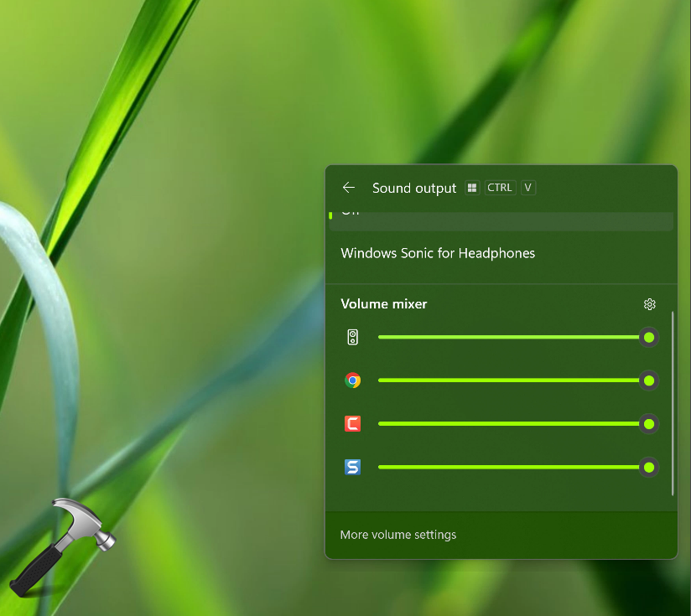Click the Sound output title text
The width and height of the screenshot is (691, 616).
click(x=414, y=188)
